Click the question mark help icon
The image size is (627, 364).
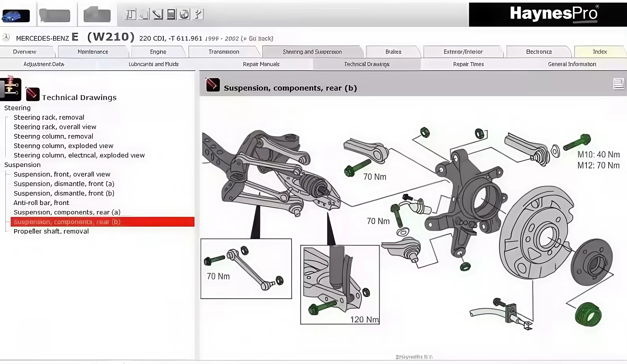click(198, 14)
